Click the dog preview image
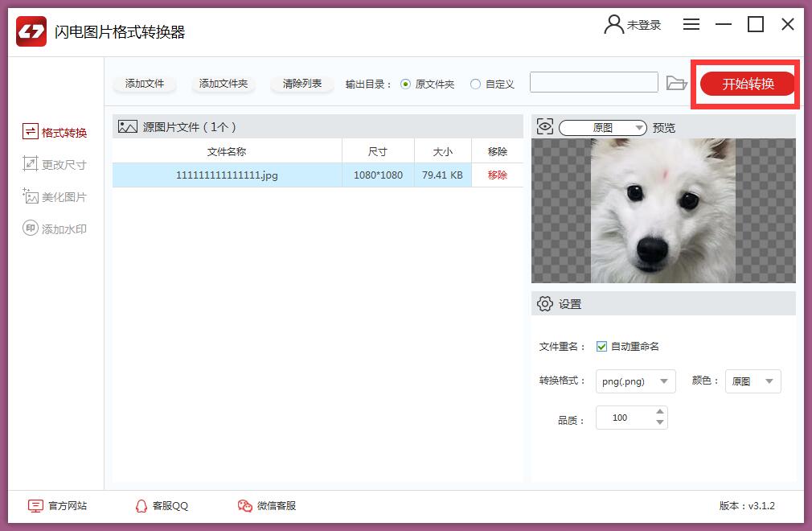812x531 pixels. pos(663,210)
